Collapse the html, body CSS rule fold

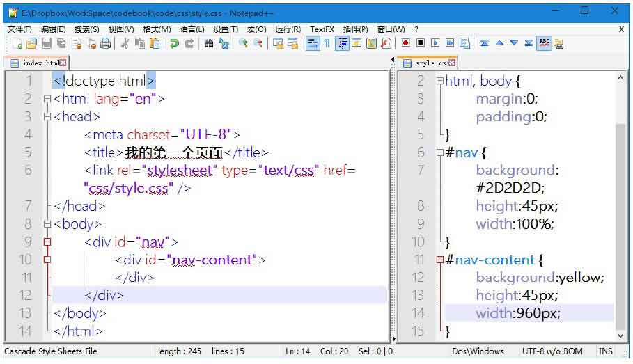[439, 81]
